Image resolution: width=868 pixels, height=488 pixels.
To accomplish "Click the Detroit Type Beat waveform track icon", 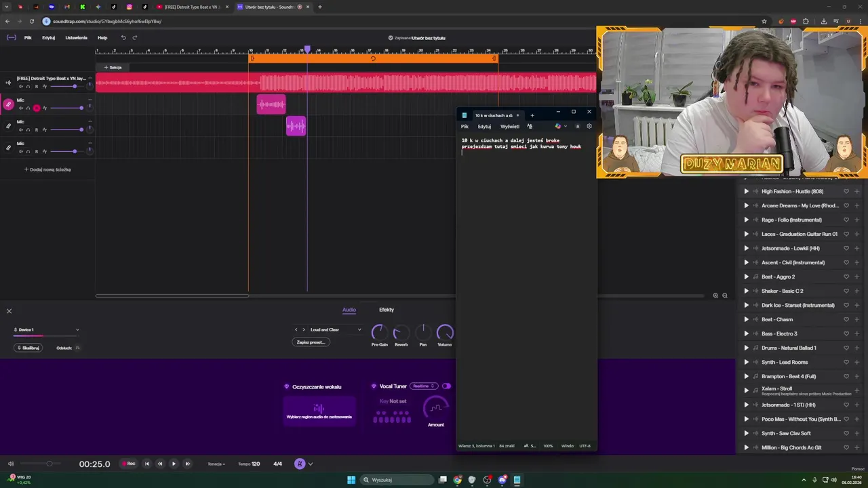I will pyautogui.click(x=8, y=83).
